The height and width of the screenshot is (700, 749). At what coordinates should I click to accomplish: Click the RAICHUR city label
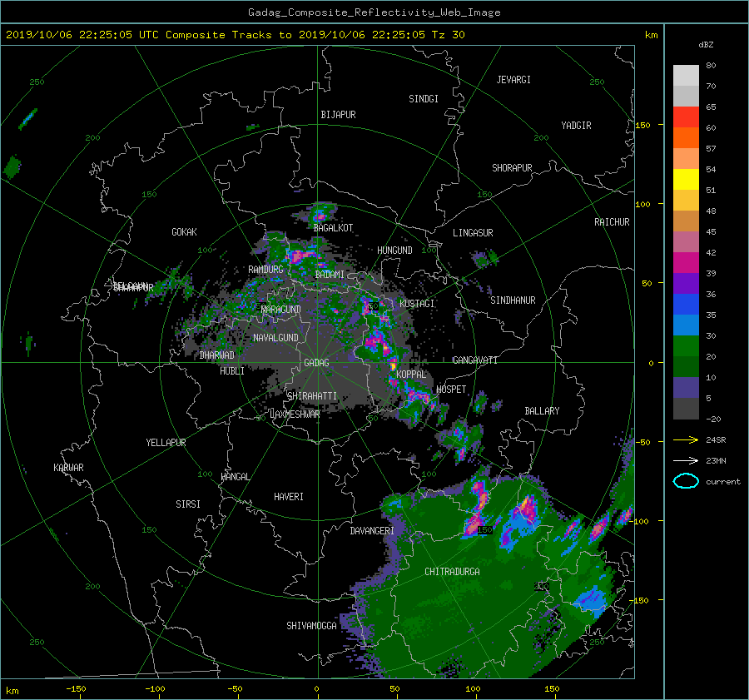click(x=612, y=222)
